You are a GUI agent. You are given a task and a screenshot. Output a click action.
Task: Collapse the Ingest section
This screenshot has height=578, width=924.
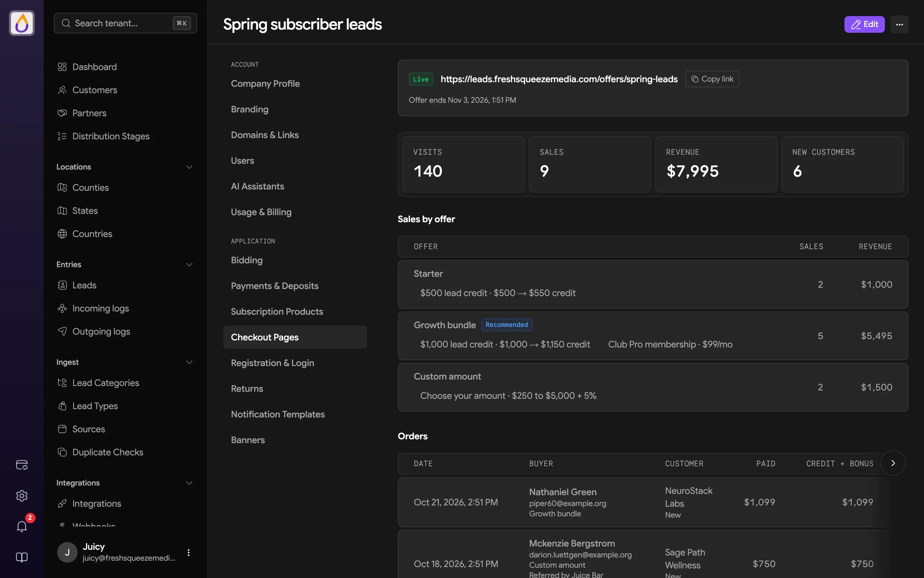coord(189,362)
